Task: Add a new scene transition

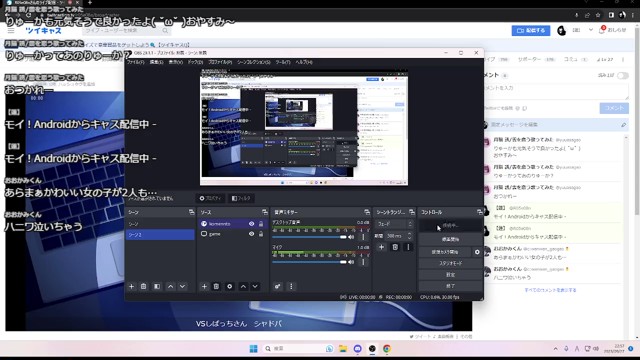Action: tap(381, 247)
